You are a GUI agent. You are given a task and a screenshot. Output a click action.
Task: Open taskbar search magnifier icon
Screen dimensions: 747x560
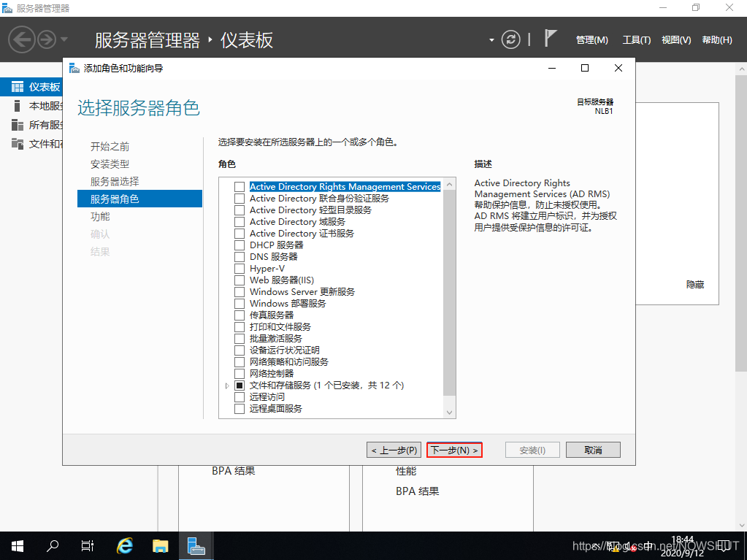(53, 545)
